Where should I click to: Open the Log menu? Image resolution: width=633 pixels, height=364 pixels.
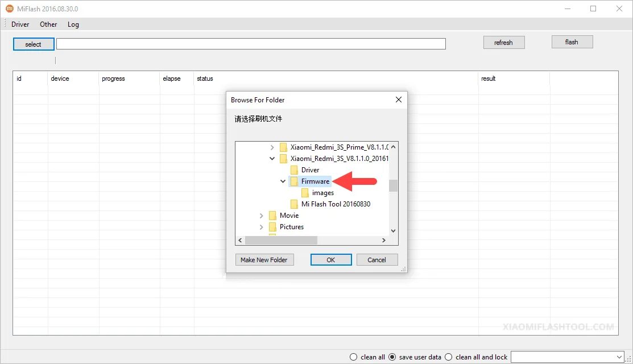(x=73, y=24)
